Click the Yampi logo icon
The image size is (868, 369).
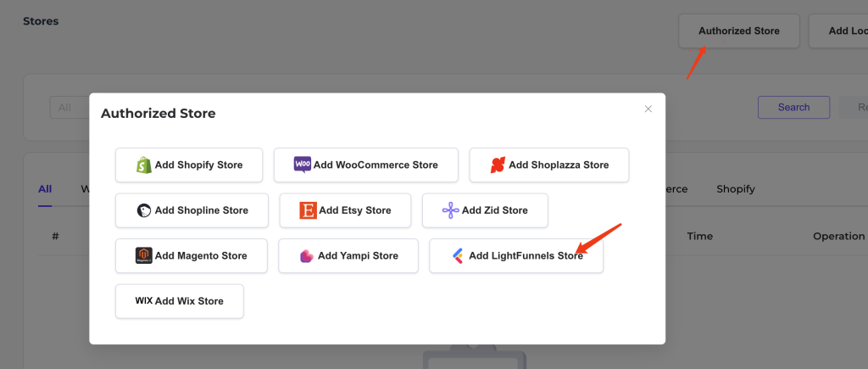point(307,255)
